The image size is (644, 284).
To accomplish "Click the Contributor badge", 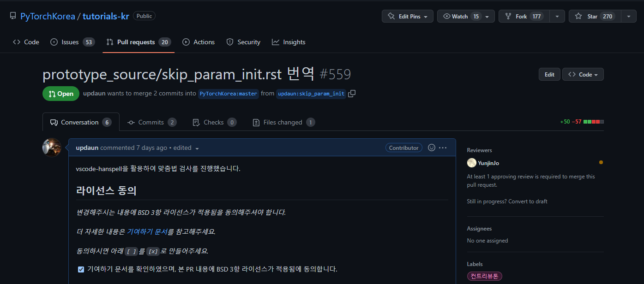I will [404, 148].
